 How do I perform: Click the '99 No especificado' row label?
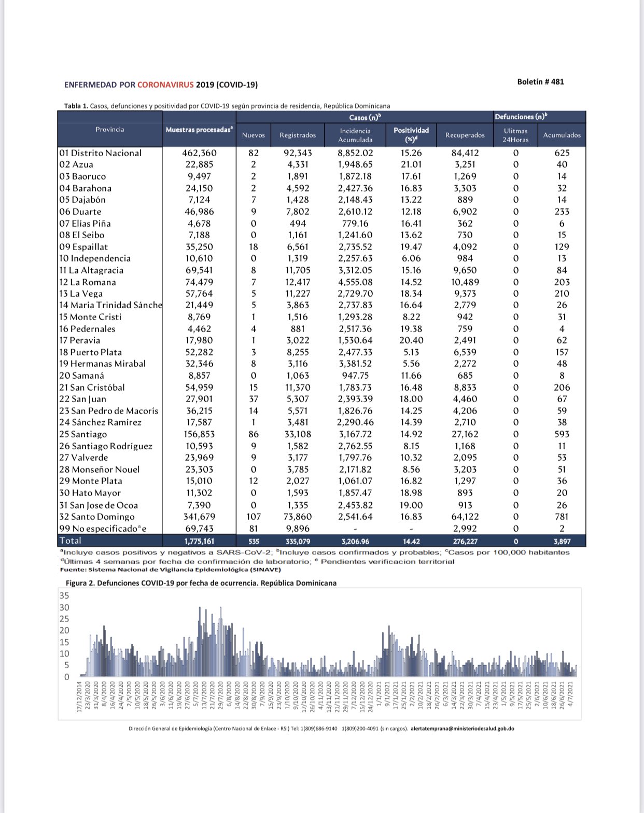(x=103, y=529)
